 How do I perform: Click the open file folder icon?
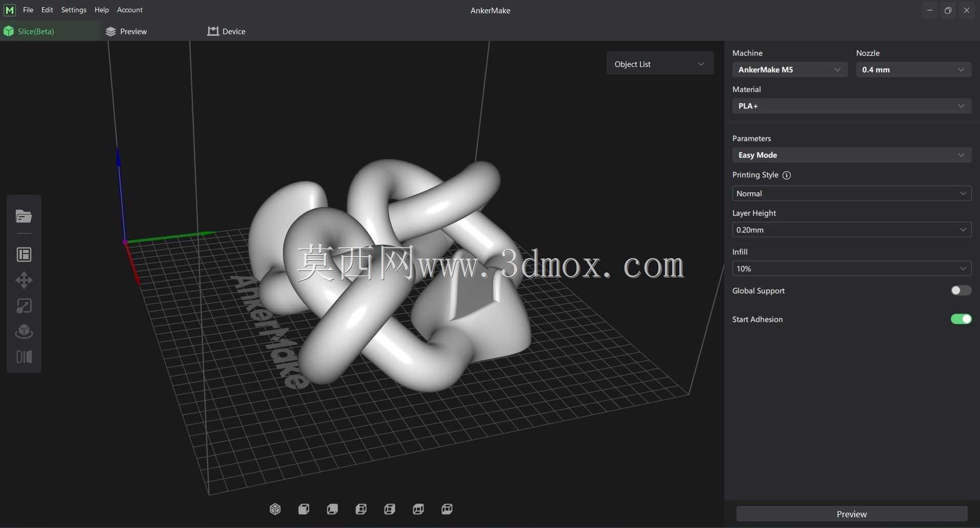24,216
